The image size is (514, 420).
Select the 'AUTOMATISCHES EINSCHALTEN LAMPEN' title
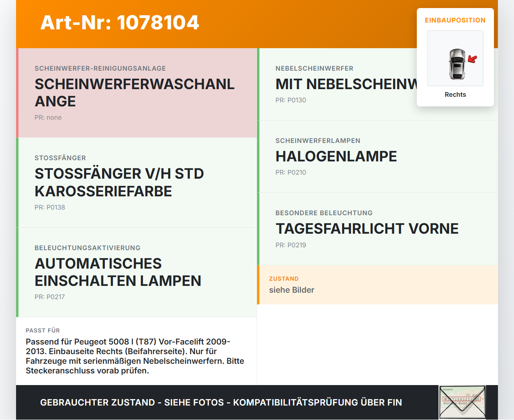(x=118, y=272)
